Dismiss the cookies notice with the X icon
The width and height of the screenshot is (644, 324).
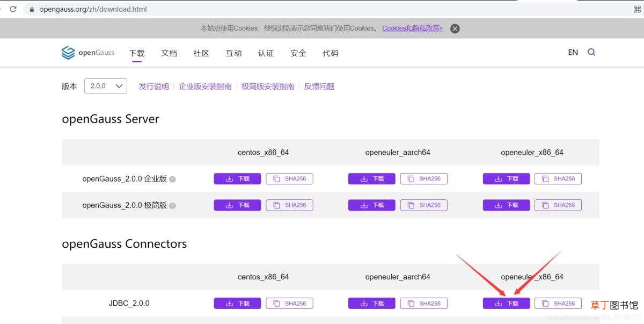455,28
